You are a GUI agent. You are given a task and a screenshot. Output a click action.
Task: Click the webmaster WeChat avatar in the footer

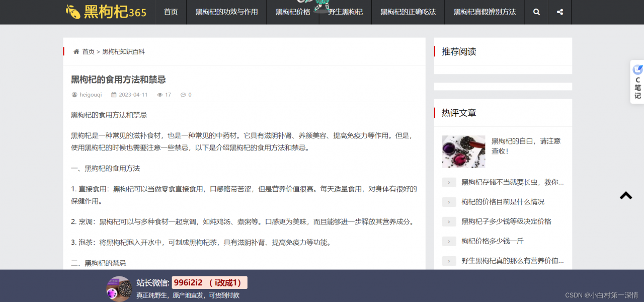(x=119, y=288)
